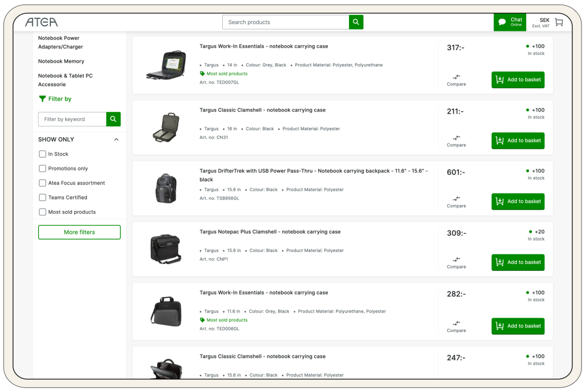585x392 pixels.
Task: Add Targus Classic Clamshell 211:- to basket
Action: click(x=518, y=141)
